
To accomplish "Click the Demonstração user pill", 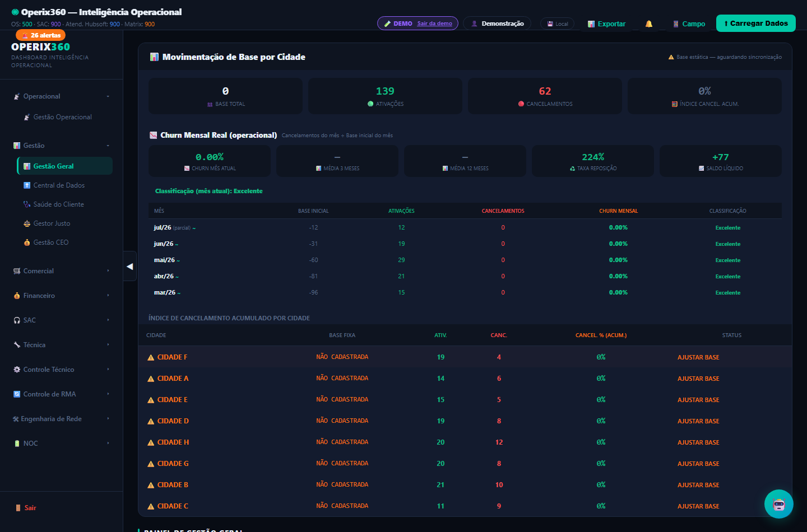I will pyautogui.click(x=497, y=24).
